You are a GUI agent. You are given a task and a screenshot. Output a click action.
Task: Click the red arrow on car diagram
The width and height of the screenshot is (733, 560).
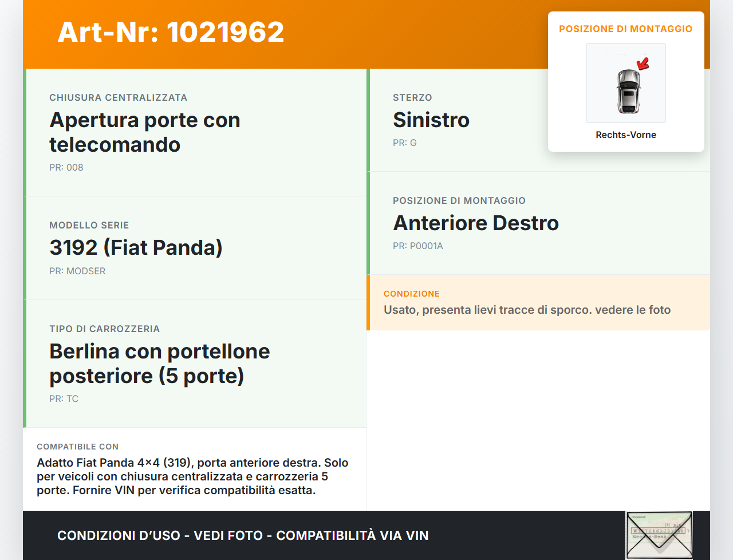pyautogui.click(x=643, y=63)
